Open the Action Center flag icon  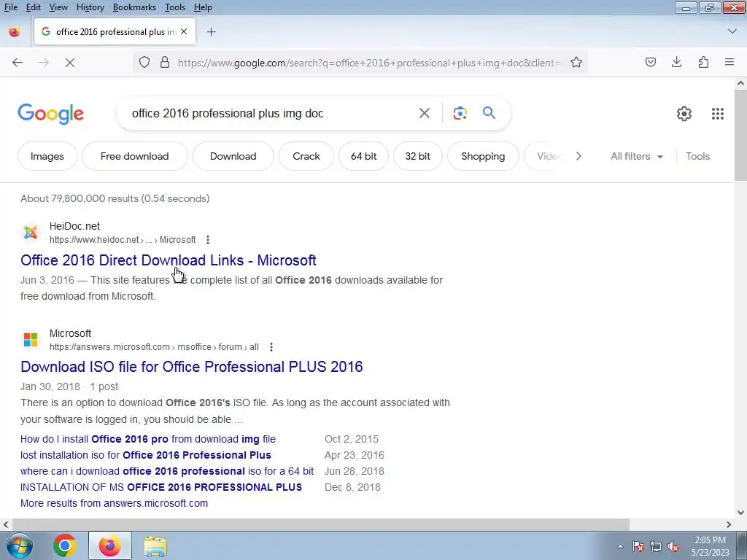[x=638, y=546]
